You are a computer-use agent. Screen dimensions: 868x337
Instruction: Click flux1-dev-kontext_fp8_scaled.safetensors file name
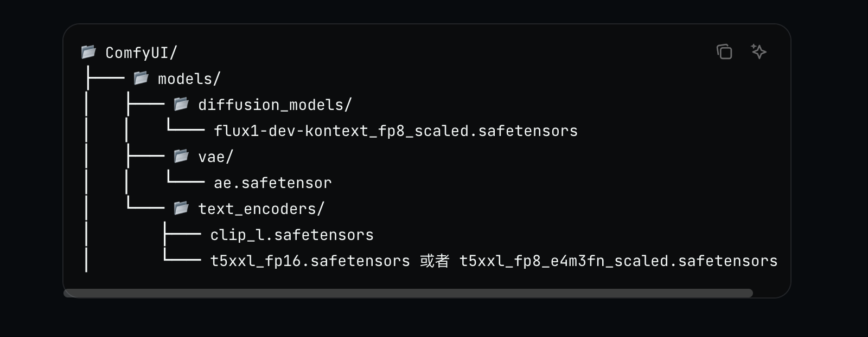click(x=395, y=131)
